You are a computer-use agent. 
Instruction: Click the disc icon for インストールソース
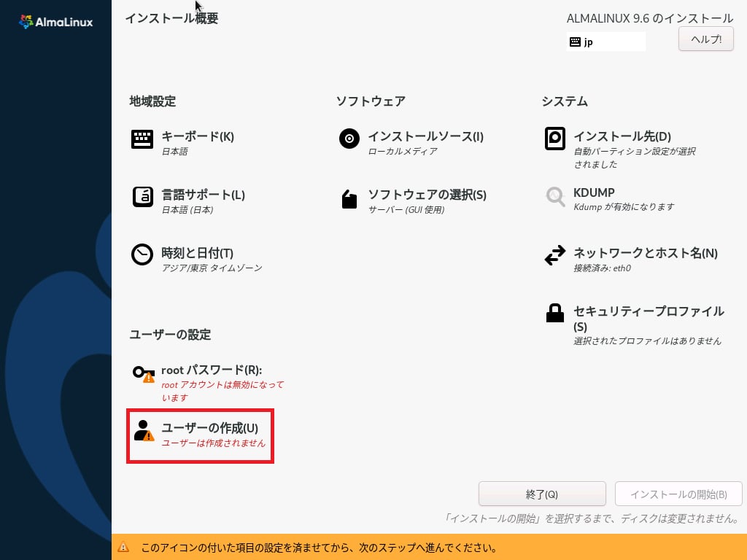coord(349,139)
